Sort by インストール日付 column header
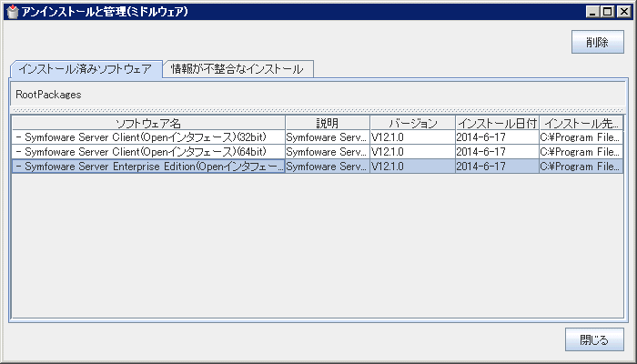637x364 pixels. pos(497,123)
